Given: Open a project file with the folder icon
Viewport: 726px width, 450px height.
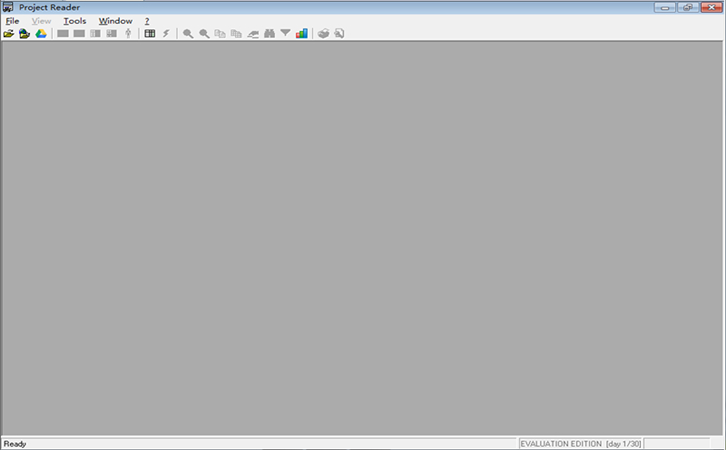Looking at the screenshot, I should pos(8,33).
